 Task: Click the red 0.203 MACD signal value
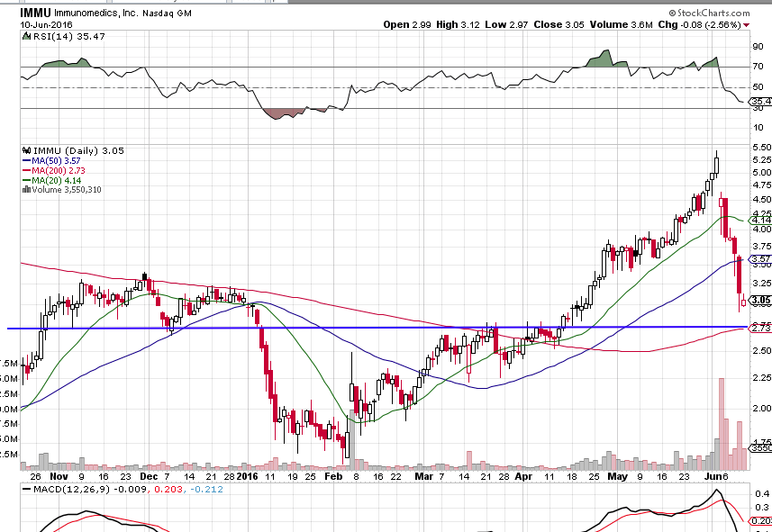168,490
